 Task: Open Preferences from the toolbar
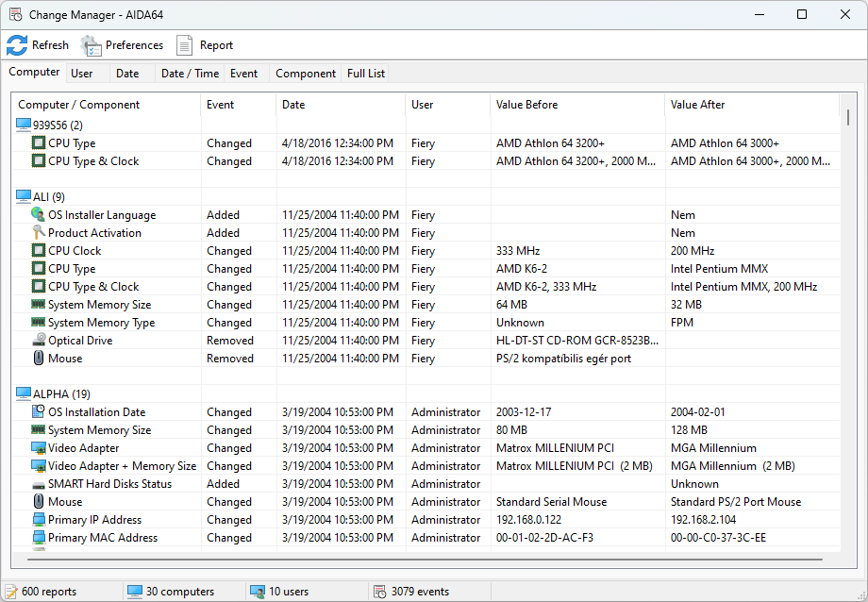point(92,45)
